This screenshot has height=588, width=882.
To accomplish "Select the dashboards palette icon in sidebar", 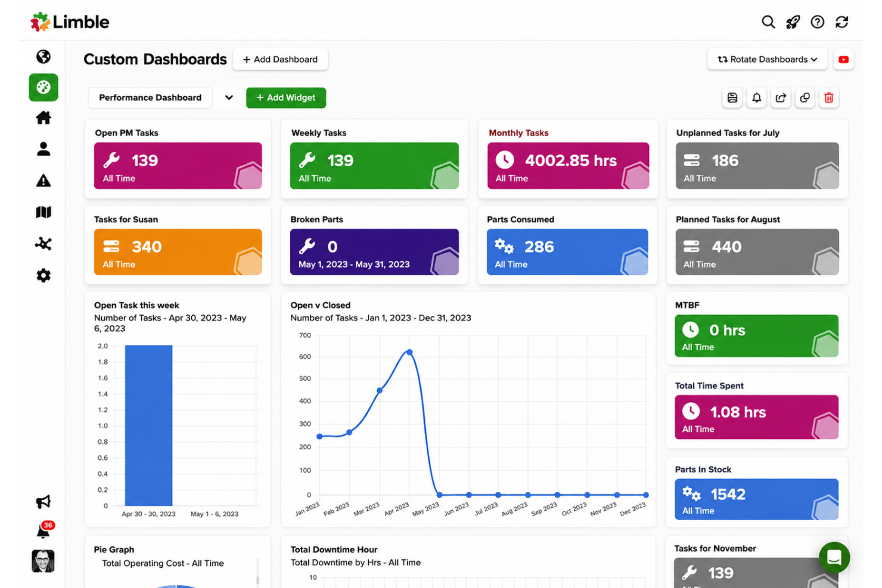I will pyautogui.click(x=44, y=88).
